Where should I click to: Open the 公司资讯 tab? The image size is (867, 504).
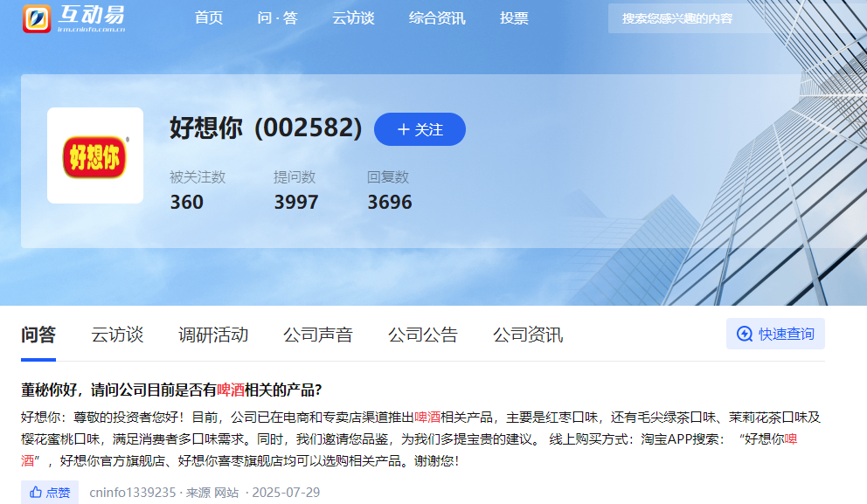pyautogui.click(x=528, y=335)
